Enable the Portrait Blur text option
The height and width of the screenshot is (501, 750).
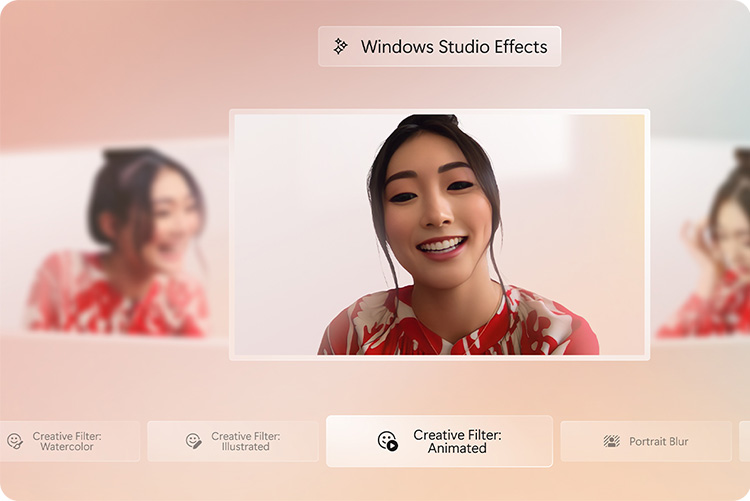click(659, 441)
